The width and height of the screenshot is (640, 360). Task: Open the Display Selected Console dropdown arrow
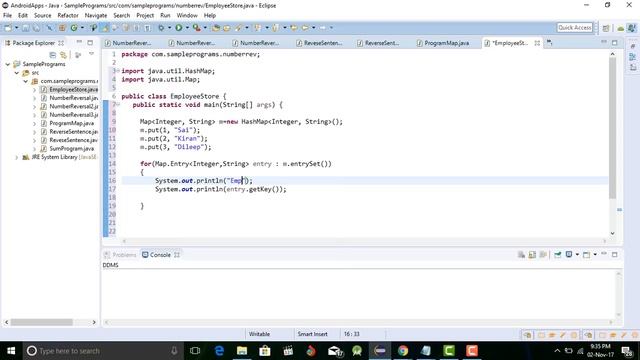577,255
